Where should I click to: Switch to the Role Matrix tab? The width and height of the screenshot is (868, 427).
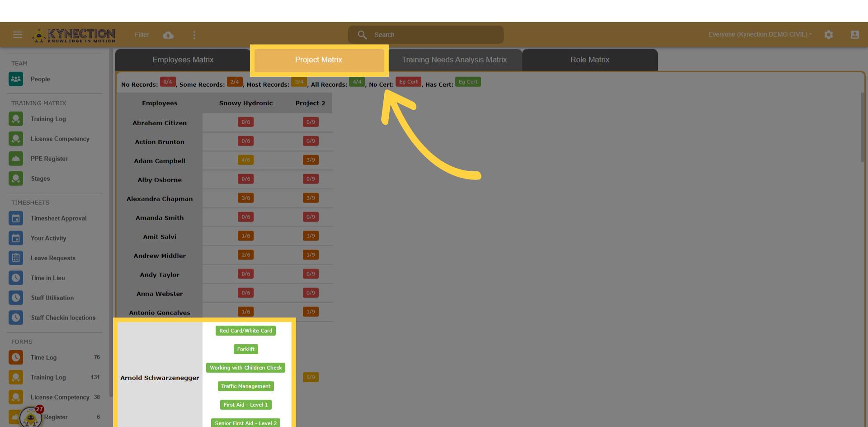pyautogui.click(x=590, y=60)
